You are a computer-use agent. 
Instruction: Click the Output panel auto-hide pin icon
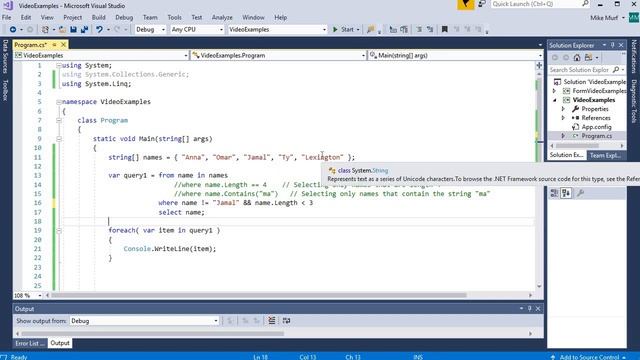(529, 309)
